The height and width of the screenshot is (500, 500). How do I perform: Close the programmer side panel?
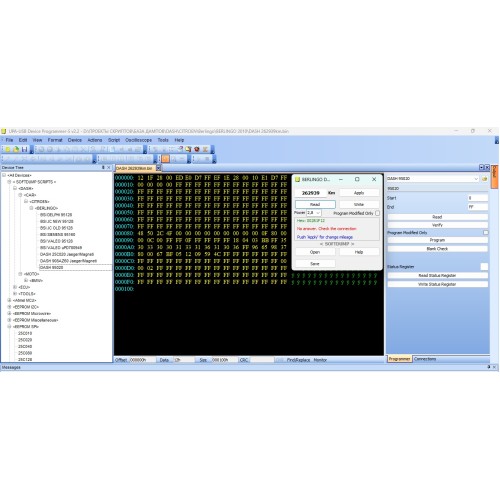(x=487, y=167)
